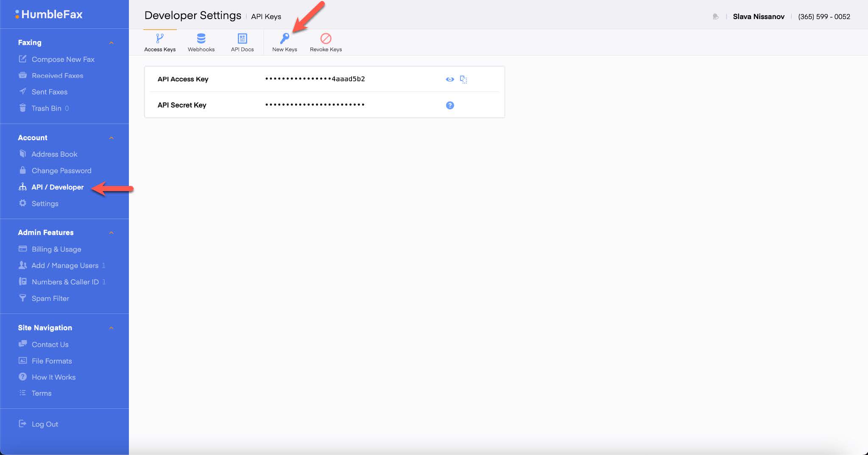Open the API Docs document icon
This screenshot has height=455, width=868.
242,39
